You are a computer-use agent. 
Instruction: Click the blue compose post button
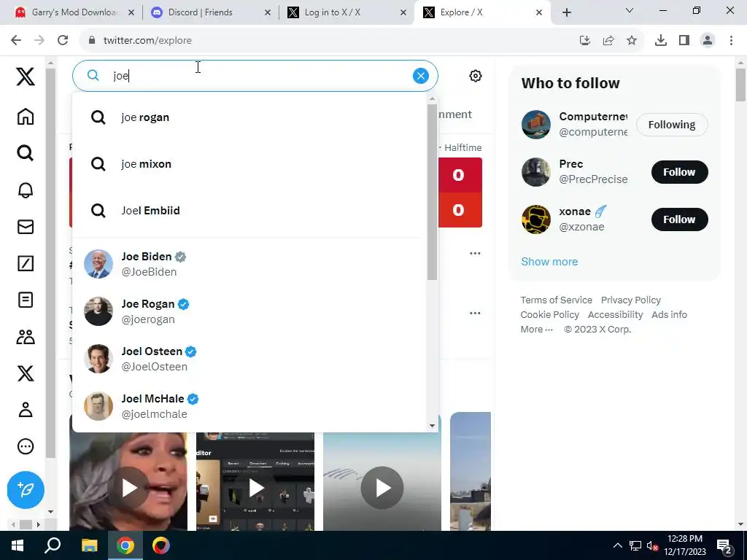(26, 489)
